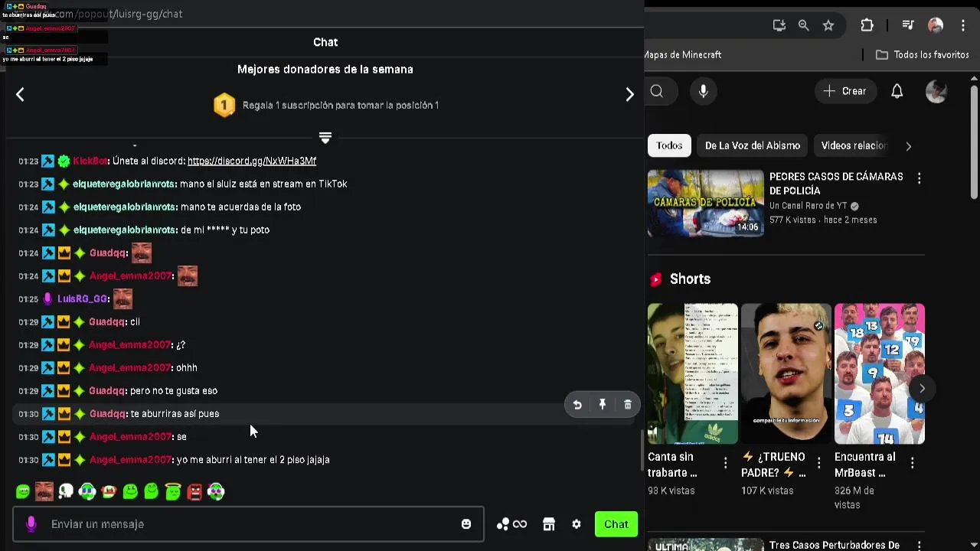Open the zoom magnifier icon in Chrome address bar
Image resolution: width=980 pixels, height=551 pixels.
pos(804,25)
